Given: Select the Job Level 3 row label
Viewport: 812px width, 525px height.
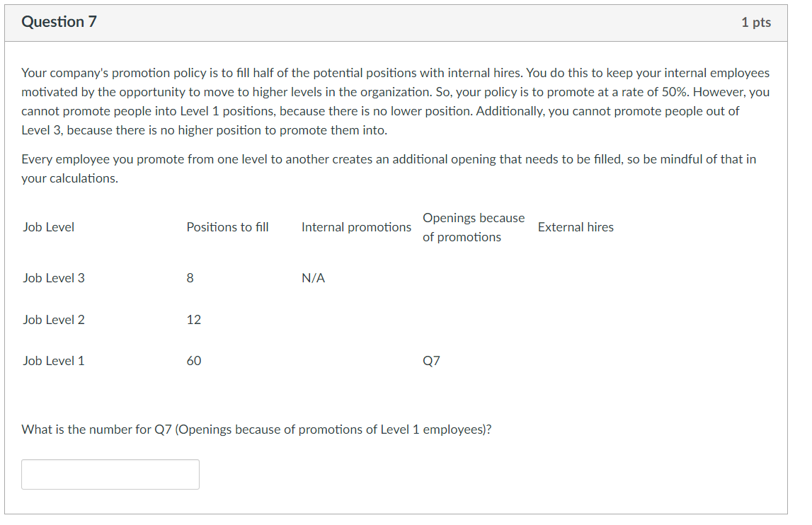Looking at the screenshot, I should [53, 277].
